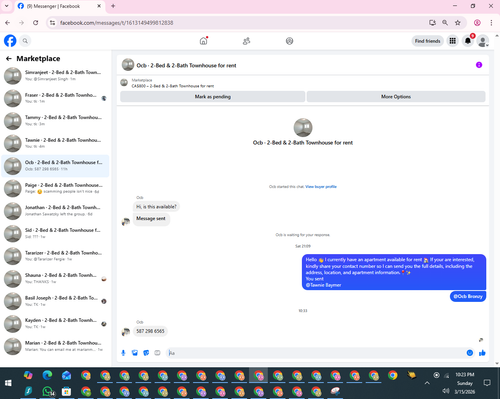Open the taskbar volume icon

445,390
